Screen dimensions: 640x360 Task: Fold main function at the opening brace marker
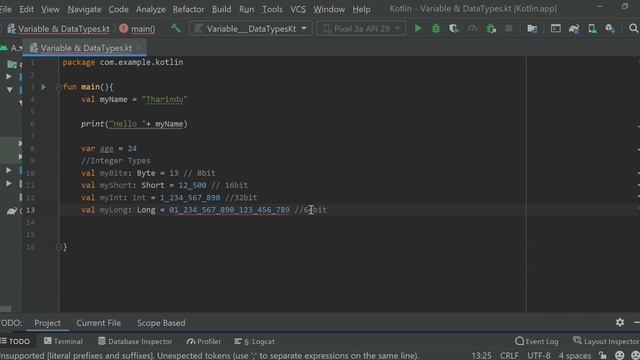pos(59,87)
